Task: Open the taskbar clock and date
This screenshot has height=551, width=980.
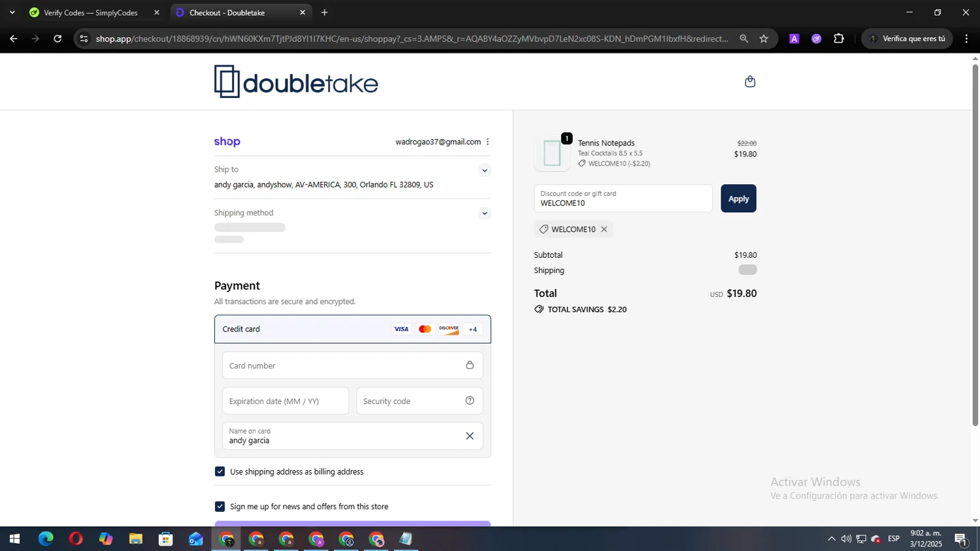Action: (x=926, y=539)
